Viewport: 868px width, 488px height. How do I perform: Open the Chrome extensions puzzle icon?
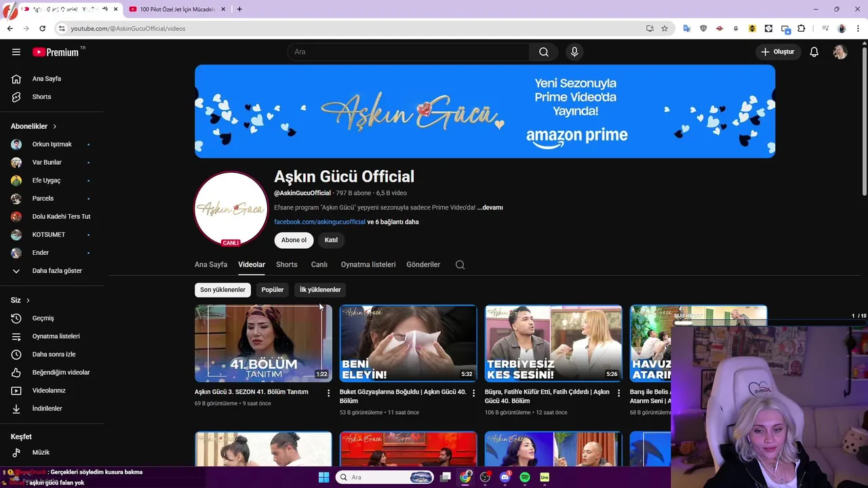point(802,28)
